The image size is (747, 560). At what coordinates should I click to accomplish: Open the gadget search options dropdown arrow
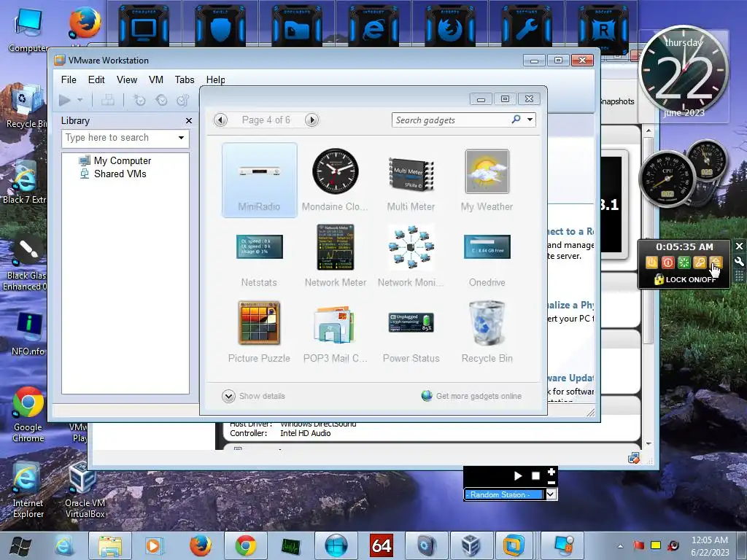tap(530, 120)
